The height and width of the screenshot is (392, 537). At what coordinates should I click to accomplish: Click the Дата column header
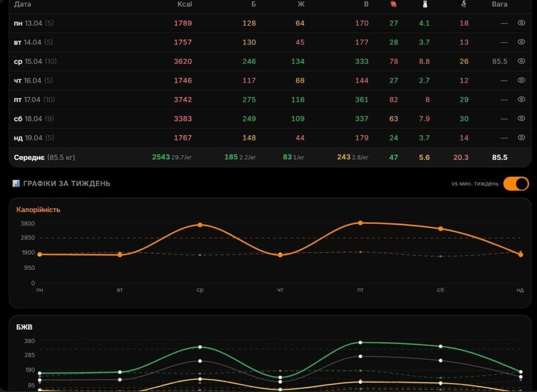tap(22, 4)
